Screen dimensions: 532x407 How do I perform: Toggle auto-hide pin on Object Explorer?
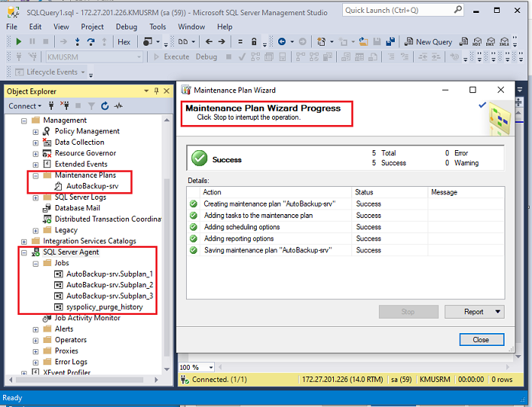click(x=156, y=91)
